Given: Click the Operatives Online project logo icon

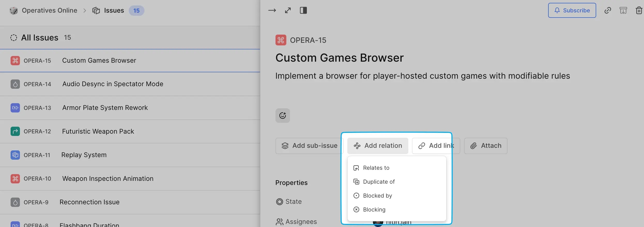Looking at the screenshot, I should pyautogui.click(x=14, y=11).
